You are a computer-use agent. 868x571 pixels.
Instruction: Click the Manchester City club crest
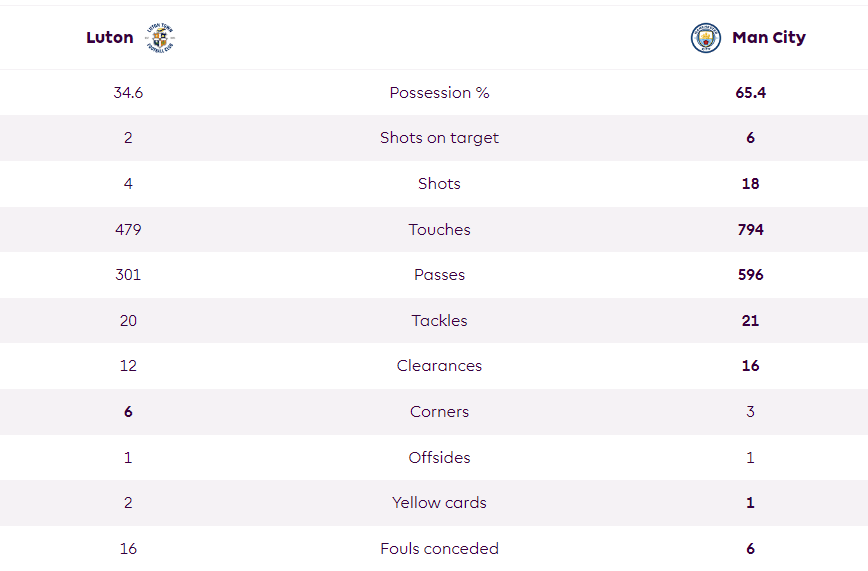(706, 38)
